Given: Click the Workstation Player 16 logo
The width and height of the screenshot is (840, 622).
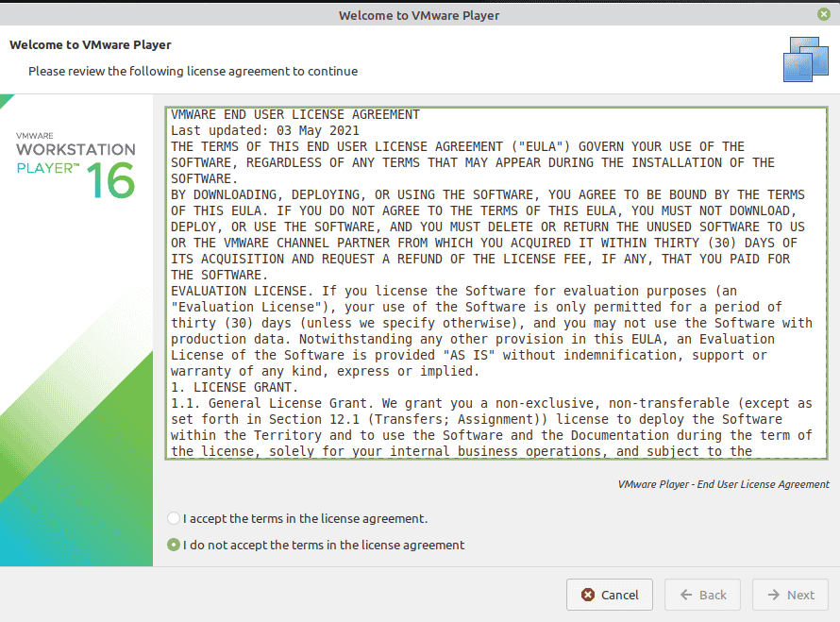Looking at the screenshot, I should pos(76,165).
